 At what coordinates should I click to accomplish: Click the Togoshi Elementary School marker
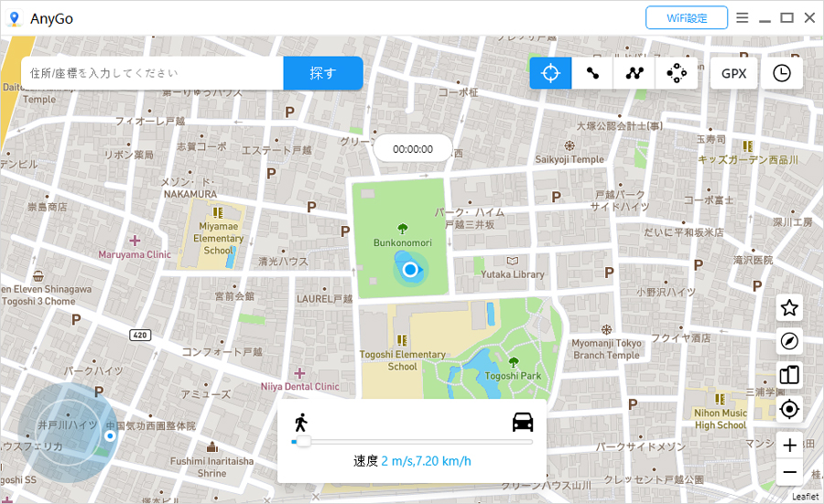pyautogui.click(x=402, y=340)
